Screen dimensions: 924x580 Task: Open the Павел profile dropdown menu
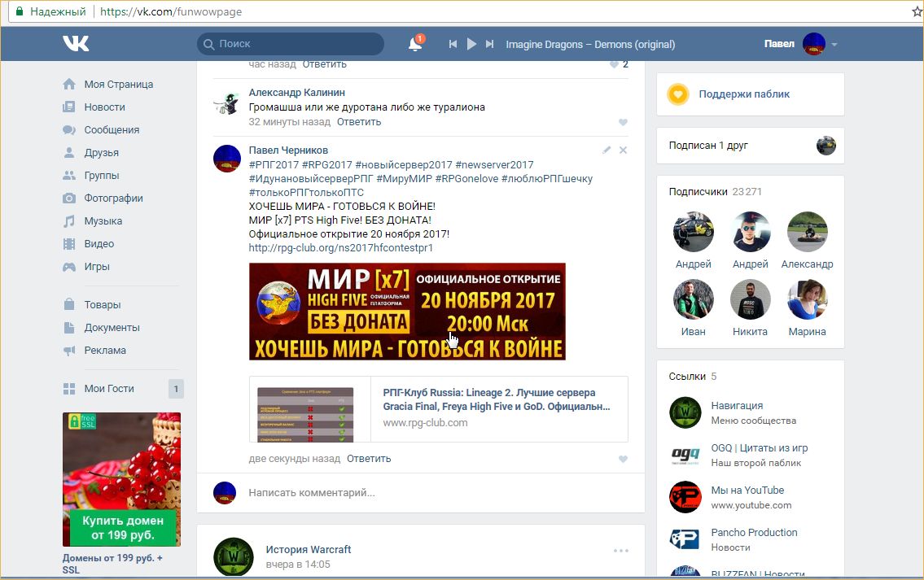pos(834,45)
